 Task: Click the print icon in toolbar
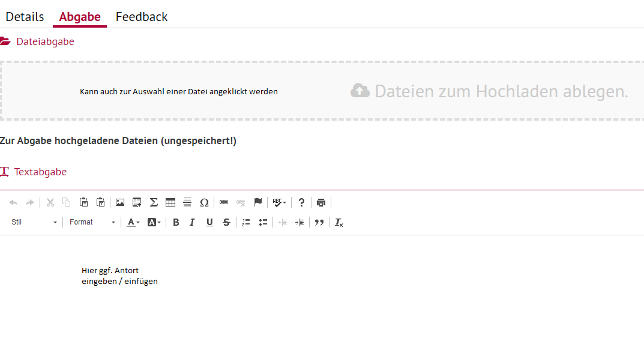click(x=321, y=202)
